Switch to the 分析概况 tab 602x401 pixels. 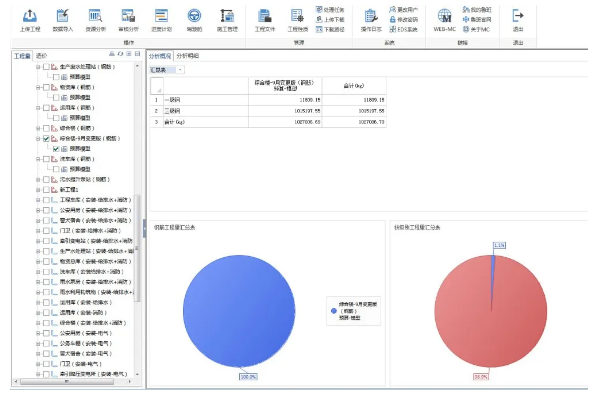coord(160,56)
